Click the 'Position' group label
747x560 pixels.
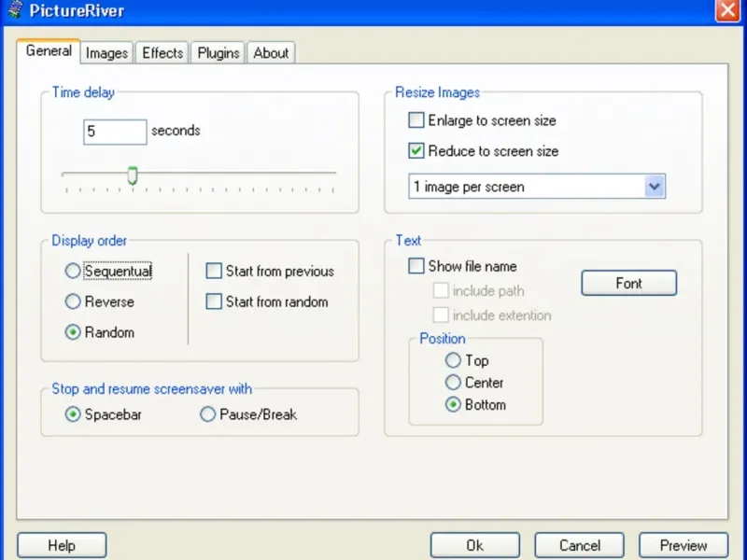pos(442,339)
